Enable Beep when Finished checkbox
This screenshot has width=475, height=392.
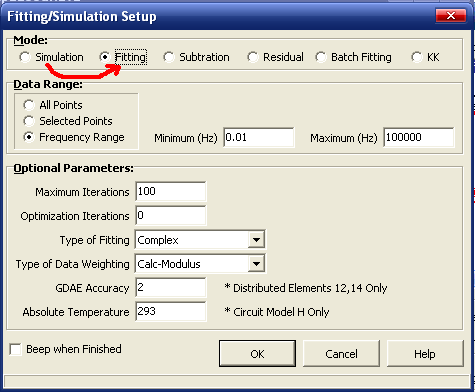coord(15,349)
